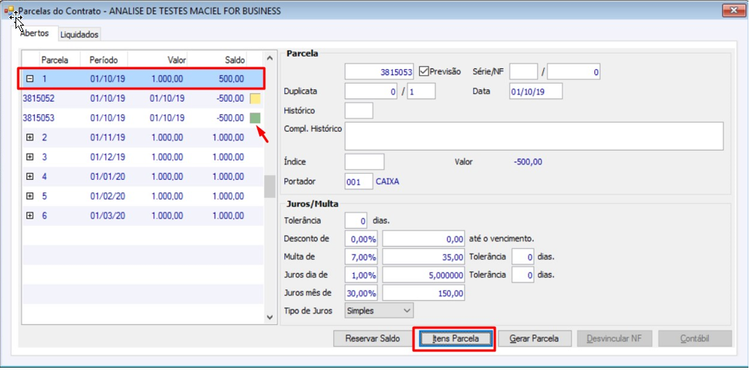The width and height of the screenshot is (750, 370).
Task: Click the Juros dia value field 5,000000
Action: click(423, 275)
